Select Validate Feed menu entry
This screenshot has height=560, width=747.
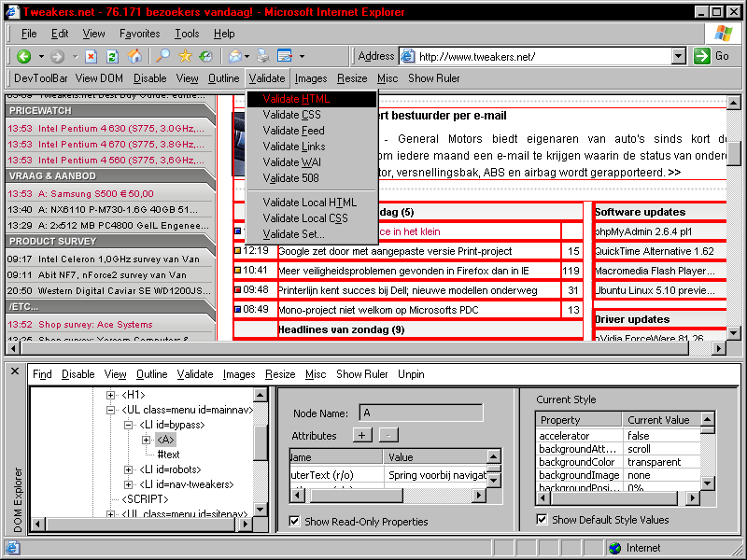312,131
